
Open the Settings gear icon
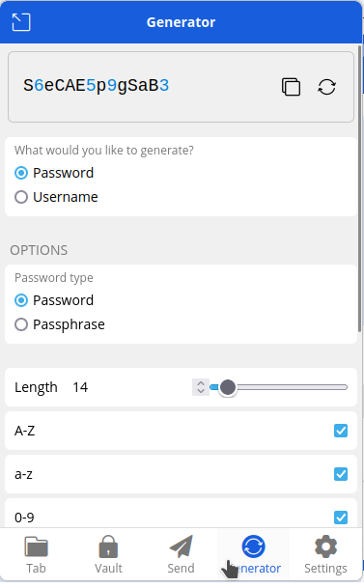click(325, 546)
